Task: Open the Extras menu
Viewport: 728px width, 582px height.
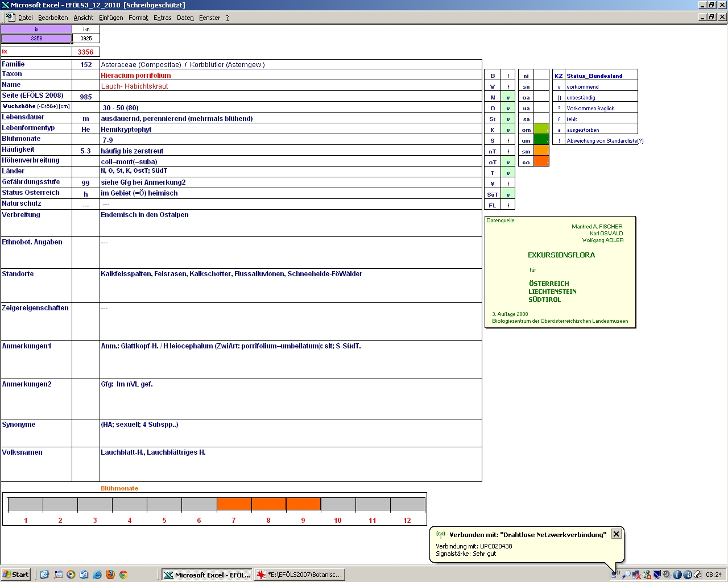Action: point(163,18)
